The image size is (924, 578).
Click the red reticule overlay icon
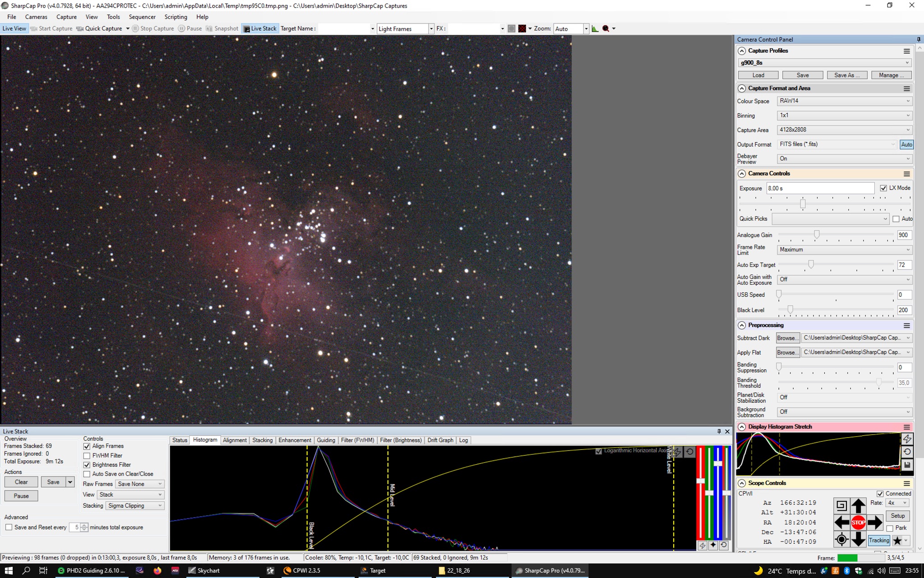coord(522,29)
